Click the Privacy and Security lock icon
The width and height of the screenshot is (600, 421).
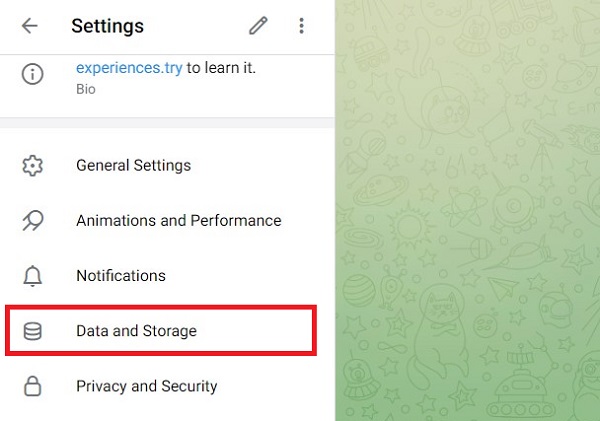[x=33, y=386]
